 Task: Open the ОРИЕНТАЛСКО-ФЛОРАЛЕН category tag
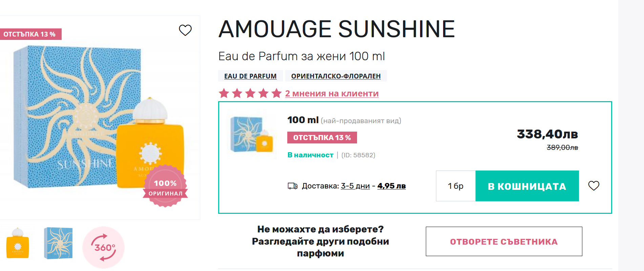(x=336, y=76)
